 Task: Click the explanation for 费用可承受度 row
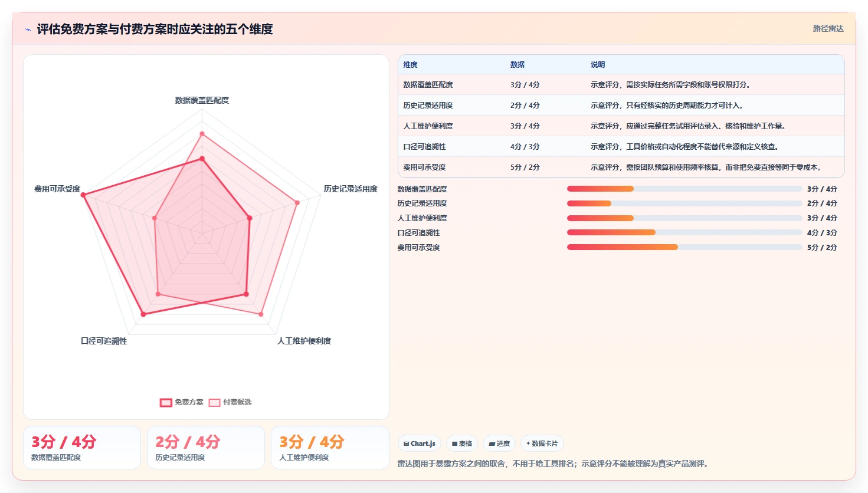click(706, 167)
